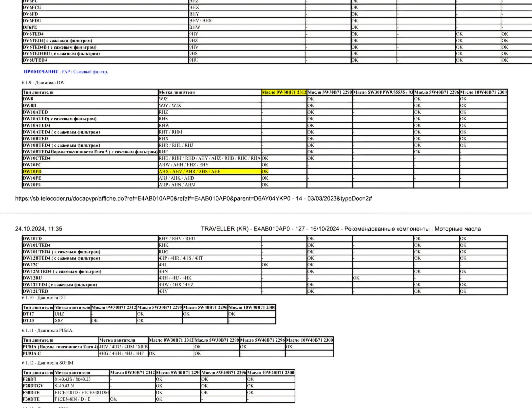Image resolution: width=532 pixels, height=408 pixels.
Task: Select engine codes AHW / AHH / EHZ / EHY
Action: point(184,165)
